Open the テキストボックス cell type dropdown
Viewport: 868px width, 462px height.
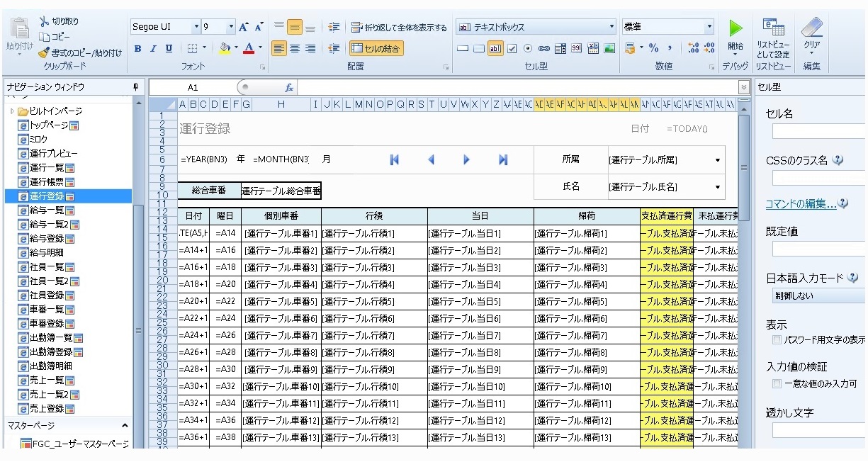611,26
